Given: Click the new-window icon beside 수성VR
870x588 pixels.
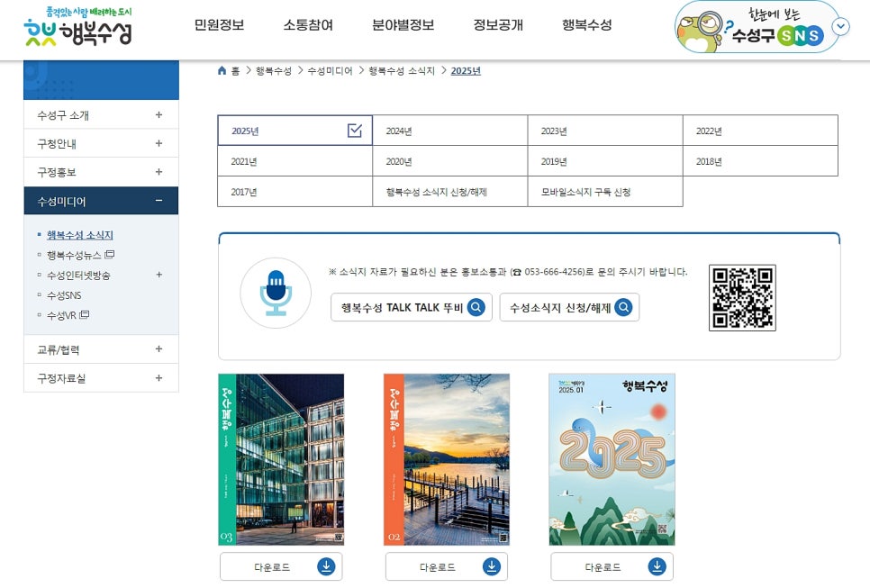Looking at the screenshot, I should point(85,314).
